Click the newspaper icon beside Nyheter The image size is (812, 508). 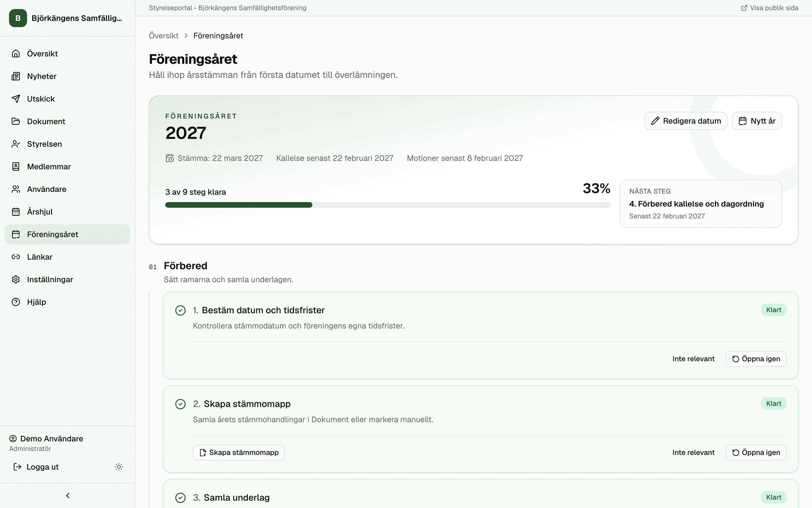(x=16, y=76)
